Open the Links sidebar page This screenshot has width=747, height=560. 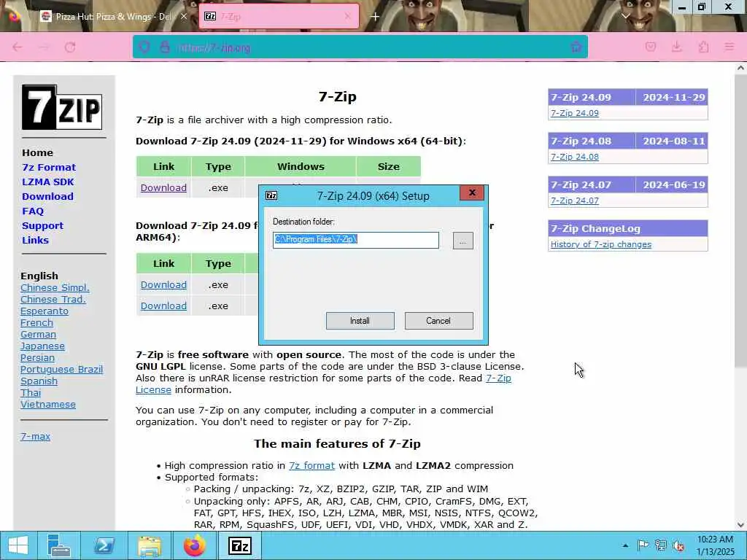[35, 240]
